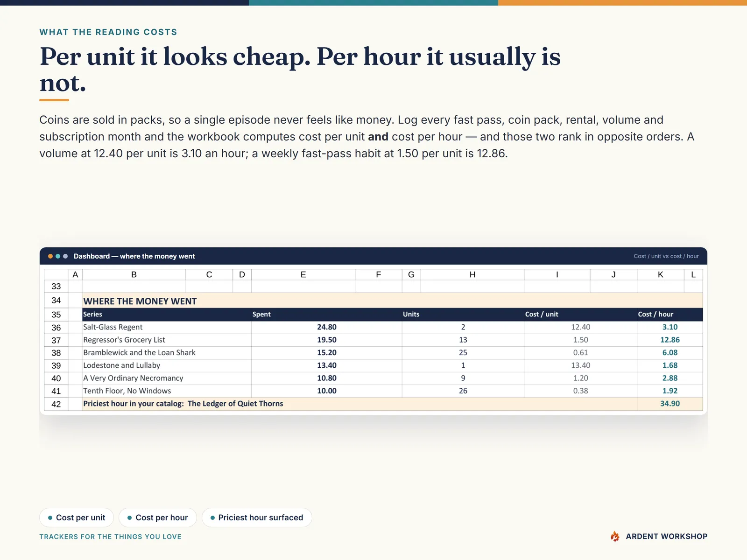This screenshot has width=747, height=560.
Task: Click the cost per hour value 6.08
Action: point(670,352)
